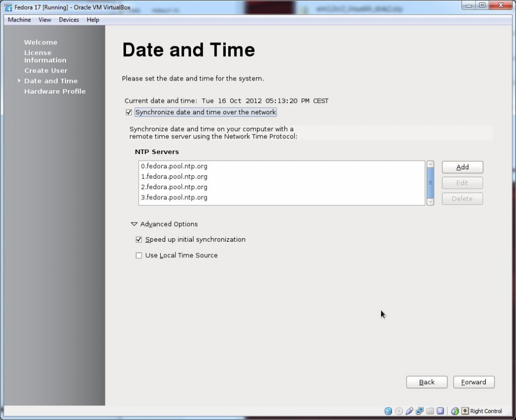Click the NTP list scrollbar up arrow
516x420 pixels.
point(430,164)
